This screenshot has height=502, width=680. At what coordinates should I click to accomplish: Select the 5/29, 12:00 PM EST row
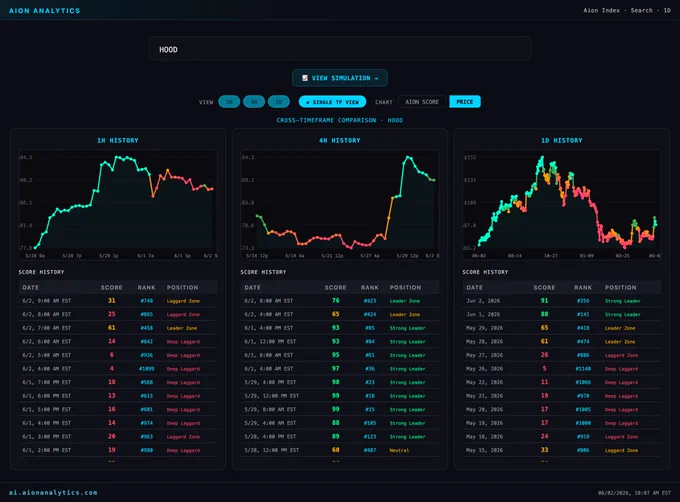click(x=340, y=396)
